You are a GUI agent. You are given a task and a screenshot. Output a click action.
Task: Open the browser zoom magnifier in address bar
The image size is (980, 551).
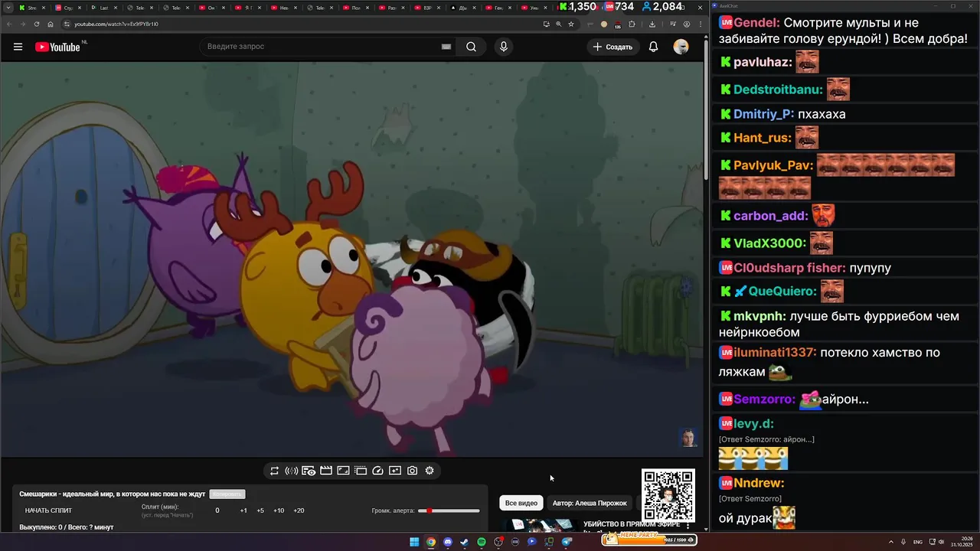point(558,24)
